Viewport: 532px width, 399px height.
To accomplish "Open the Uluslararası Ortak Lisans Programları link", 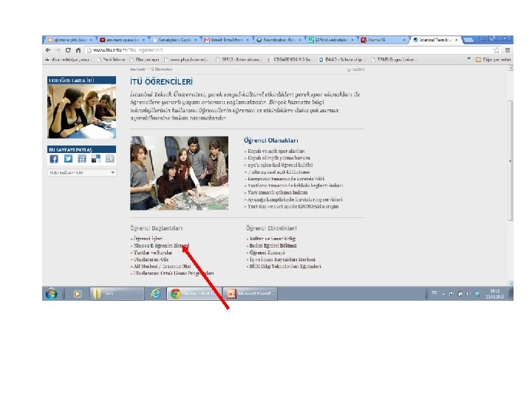I will coord(174,273).
